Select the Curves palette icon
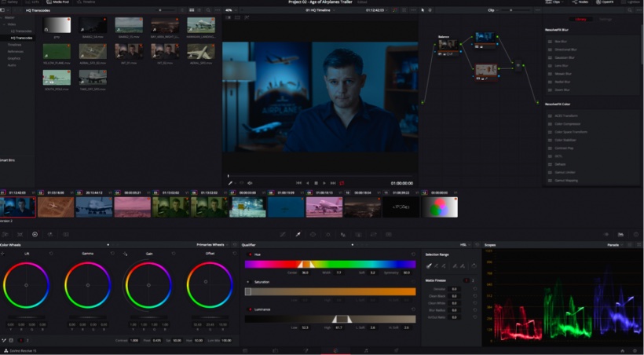The image size is (644, 355). tap(283, 235)
